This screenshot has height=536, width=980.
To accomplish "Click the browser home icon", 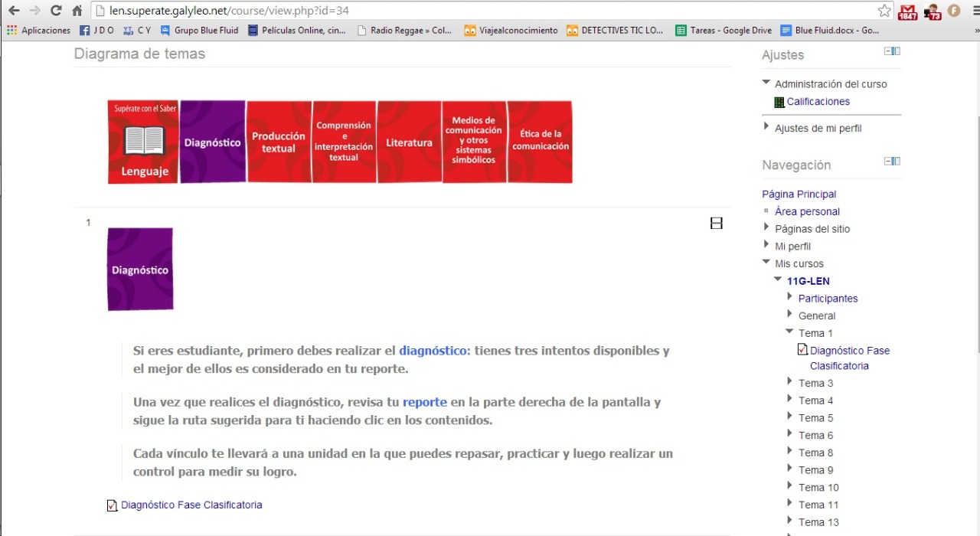I will [77, 11].
